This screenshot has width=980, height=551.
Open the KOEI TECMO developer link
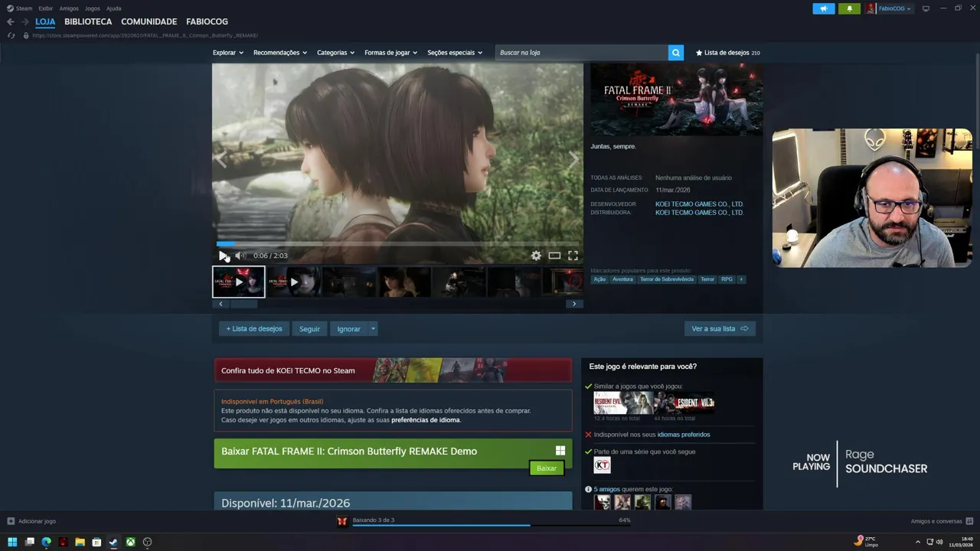699,204
